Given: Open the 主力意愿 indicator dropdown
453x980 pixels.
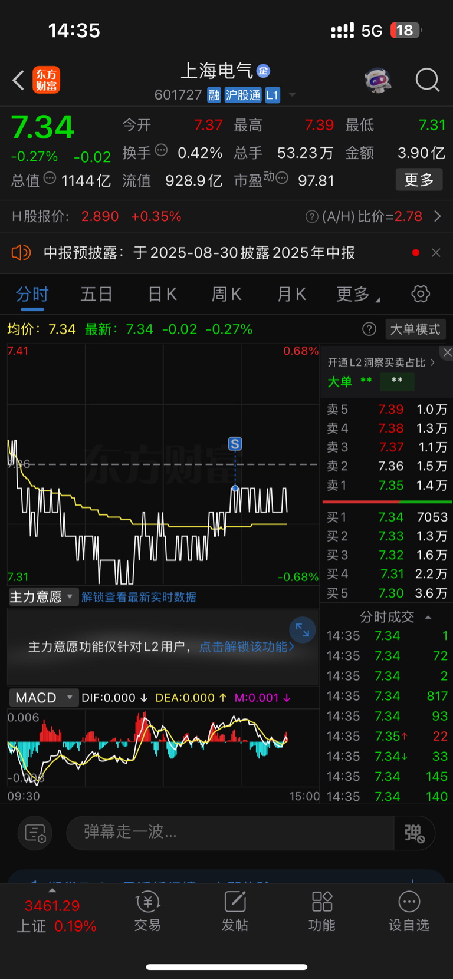Looking at the screenshot, I should pyautogui.click(x=43, y=597).
